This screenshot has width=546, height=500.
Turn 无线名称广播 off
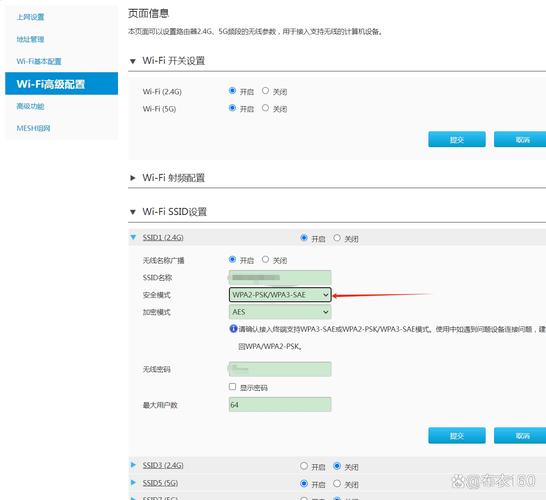coord(265,259)
